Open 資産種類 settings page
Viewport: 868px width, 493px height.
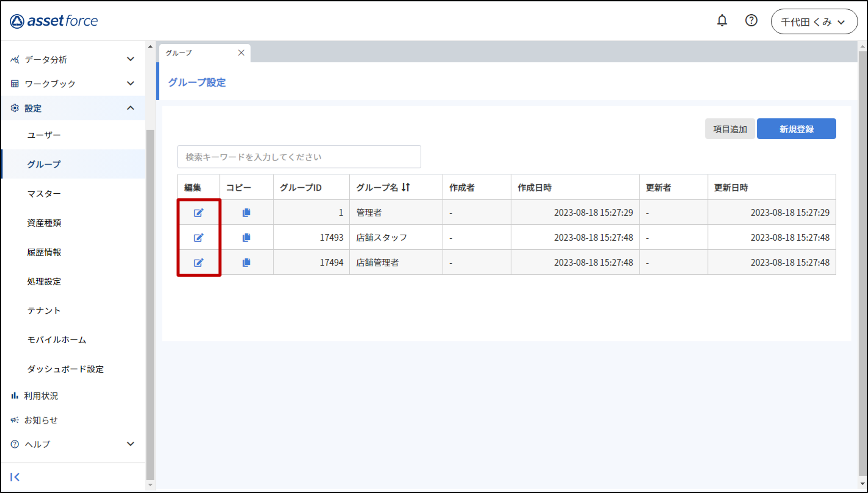44,223
